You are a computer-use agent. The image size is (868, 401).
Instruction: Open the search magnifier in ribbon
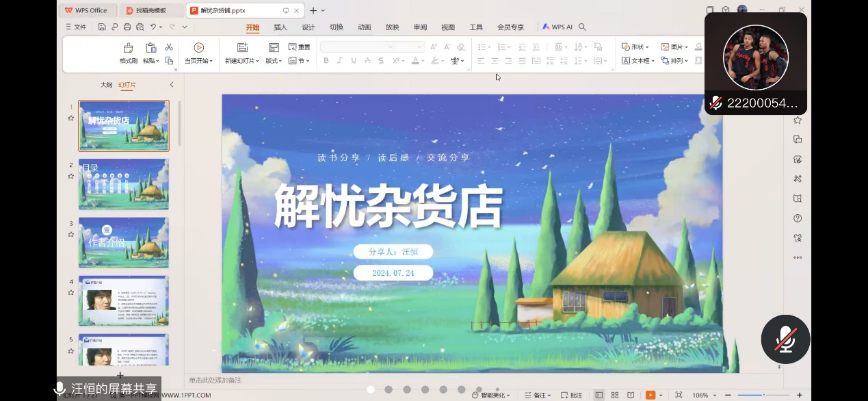click(x=582, y=27)
